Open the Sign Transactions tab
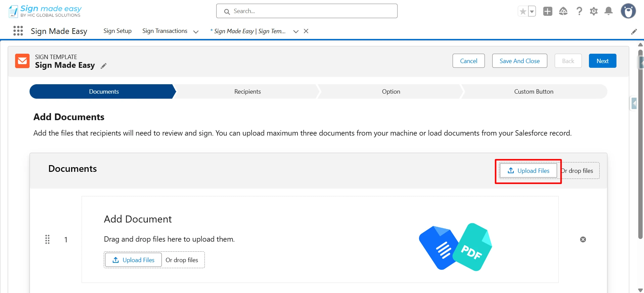This screenshot has height=293, width=644. click(165, 31)
